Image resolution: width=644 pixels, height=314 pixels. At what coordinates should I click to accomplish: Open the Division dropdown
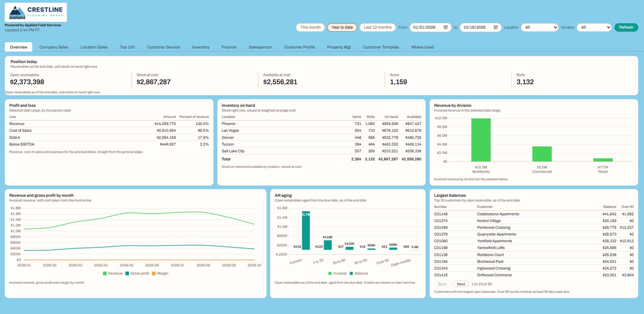594,27
